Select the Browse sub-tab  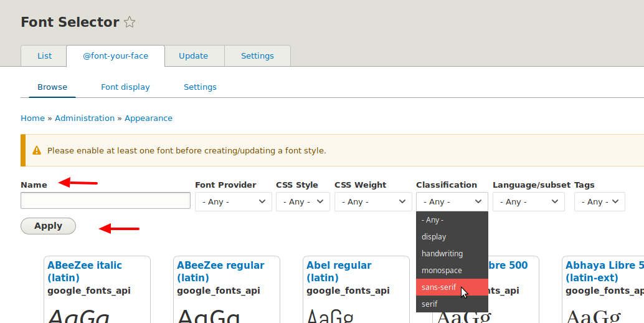(x=52, y=87)
